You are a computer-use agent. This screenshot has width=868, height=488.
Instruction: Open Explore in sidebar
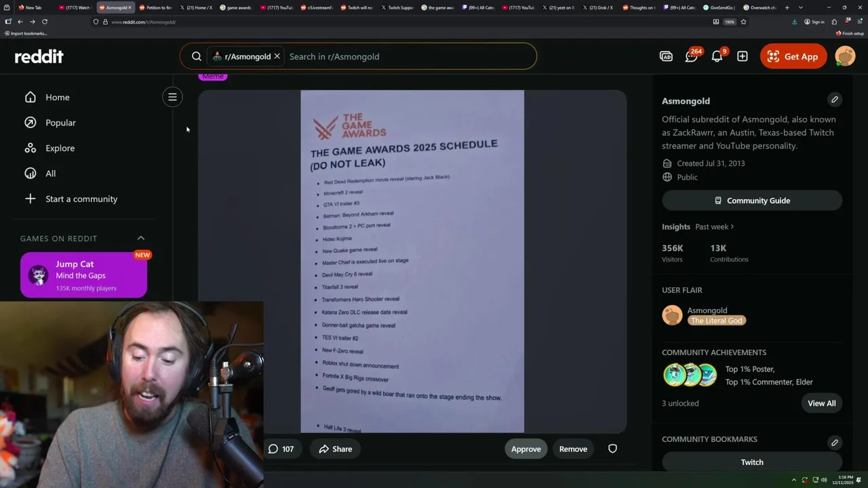[x=60, y=148]
